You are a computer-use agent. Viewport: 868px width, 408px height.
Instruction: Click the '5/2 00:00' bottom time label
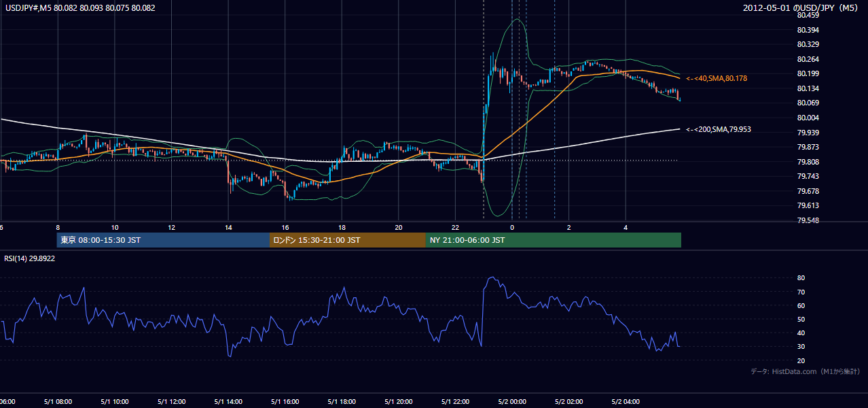tap(512, 402)
